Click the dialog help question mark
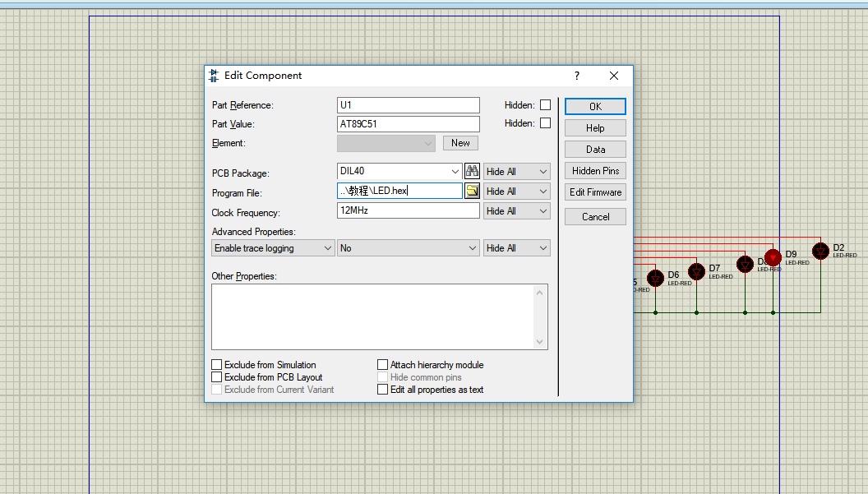 577,76
